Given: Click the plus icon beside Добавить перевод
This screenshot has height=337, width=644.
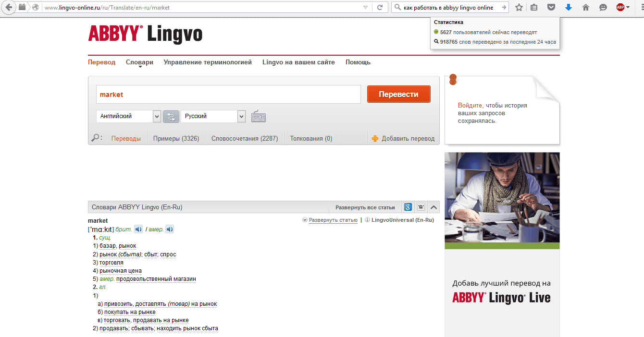Looking at the screenshot, I should point(375,139).
